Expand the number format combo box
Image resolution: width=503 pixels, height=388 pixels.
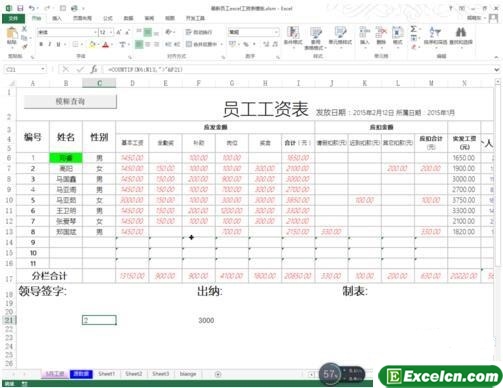276,32
